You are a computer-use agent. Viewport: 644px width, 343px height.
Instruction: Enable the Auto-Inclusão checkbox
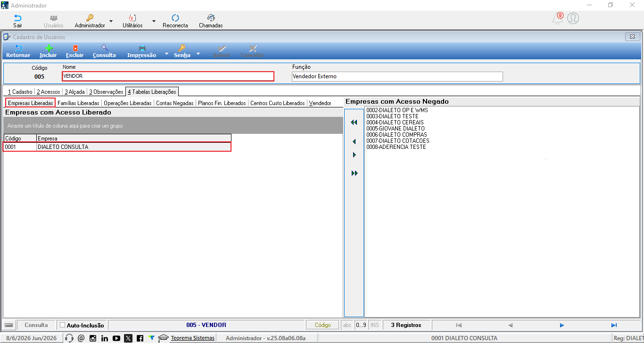coord(63,325)
